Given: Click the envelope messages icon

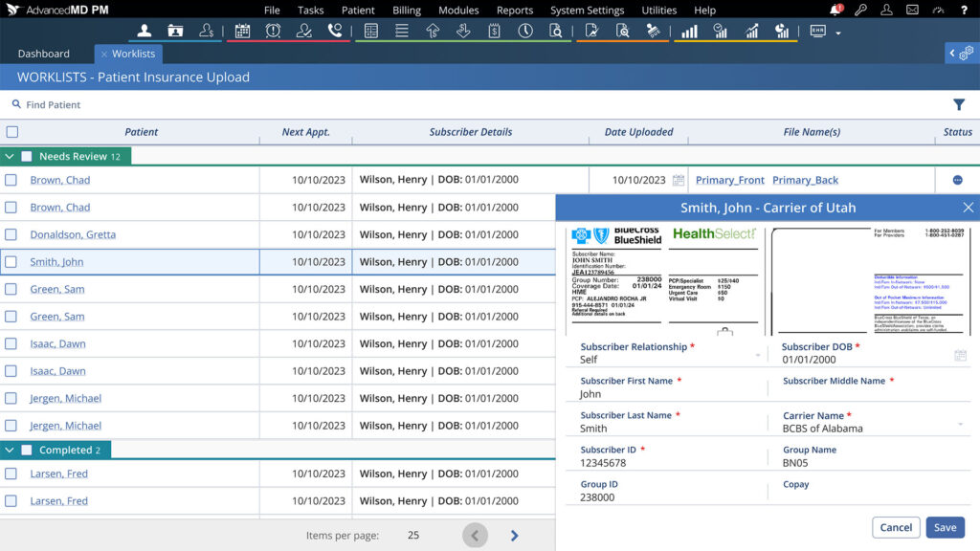Looking at the screenshot, I should (x=911, y=11).
